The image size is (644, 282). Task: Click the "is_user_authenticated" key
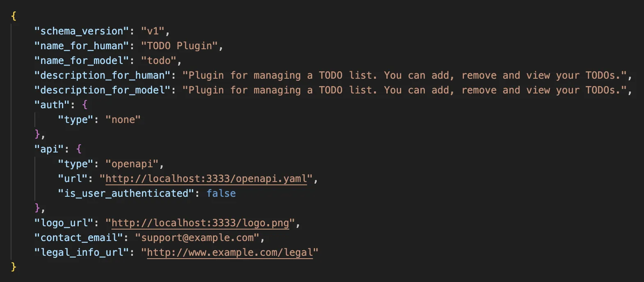[126, 193]
